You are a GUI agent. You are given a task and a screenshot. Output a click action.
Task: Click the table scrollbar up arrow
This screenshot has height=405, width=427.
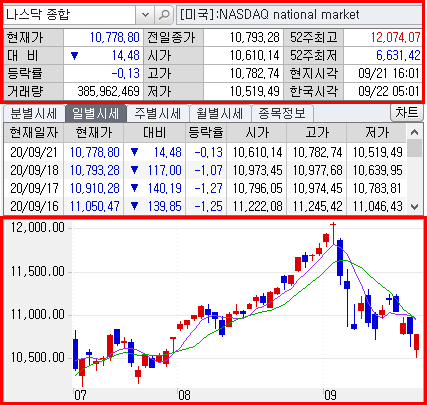point(414,132)
